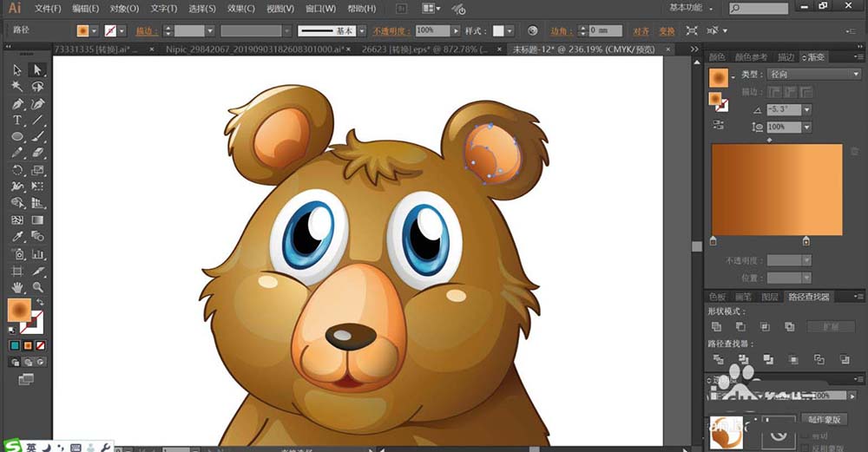Click the Intersect shape mode icon
Screen dimensions: 868x452
[765, 326]
